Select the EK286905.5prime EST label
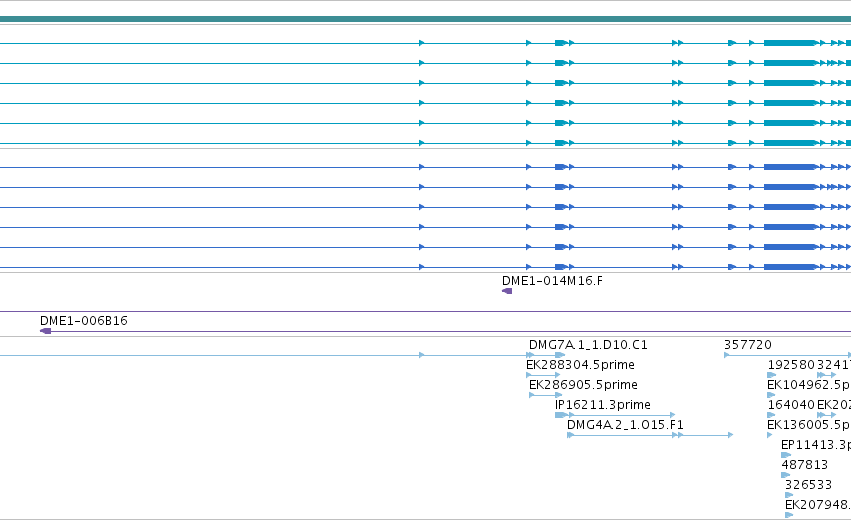Viewport: 851px width, 520px height. coord(583,385)
